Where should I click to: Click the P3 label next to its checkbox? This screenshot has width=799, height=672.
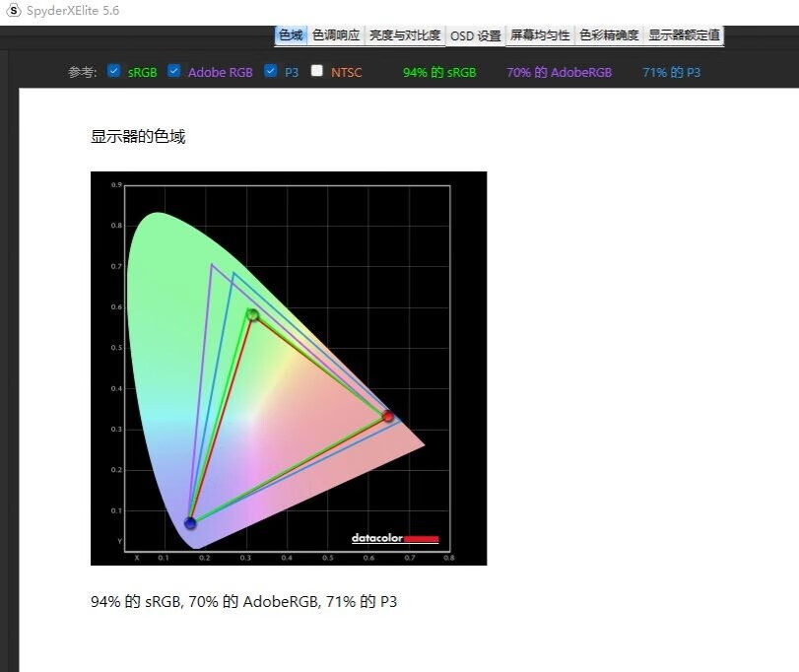[x=292, y=72]
